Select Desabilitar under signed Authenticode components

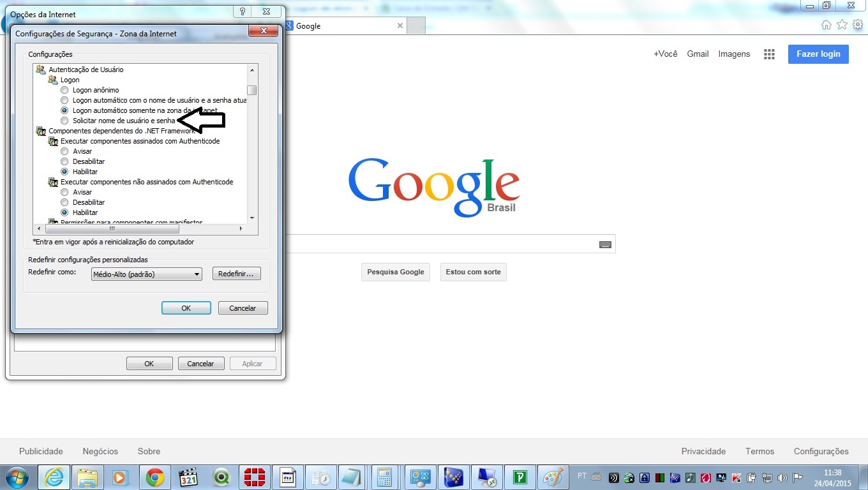(x=64, y=161)
